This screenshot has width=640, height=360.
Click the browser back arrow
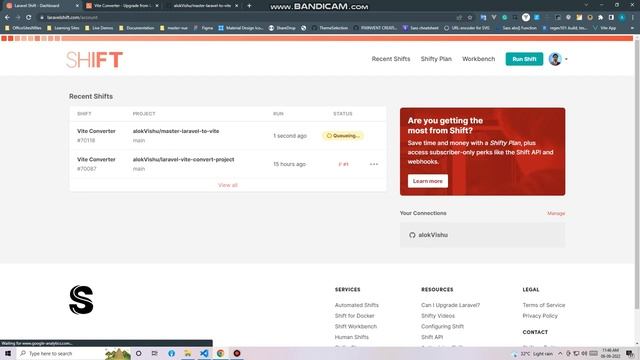(7, 18)
